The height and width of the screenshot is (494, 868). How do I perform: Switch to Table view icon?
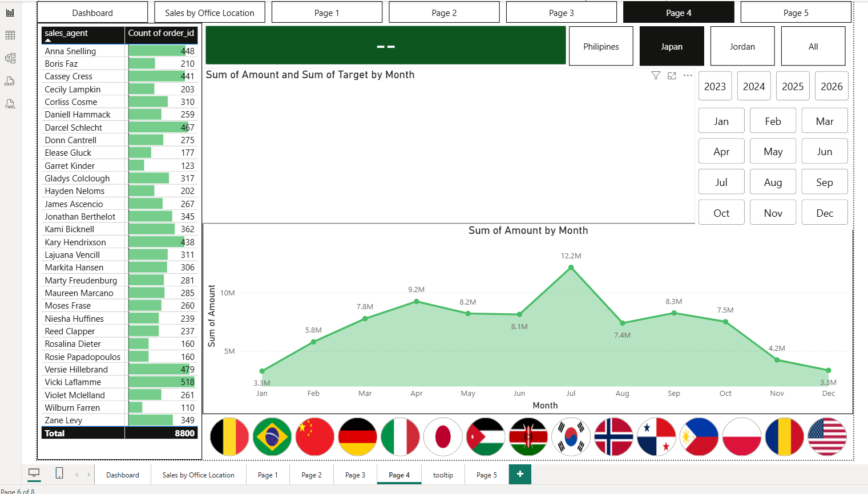click(10, 35)
